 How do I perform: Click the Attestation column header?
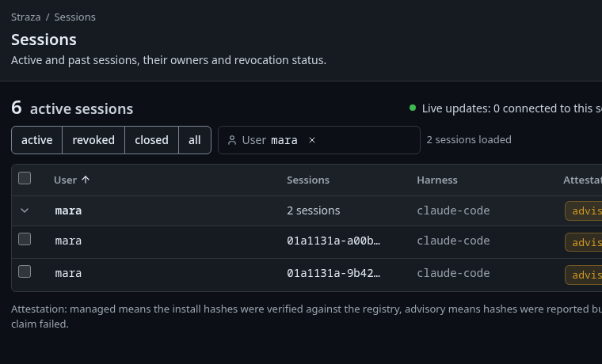pyautogui.click(x=582, y=180)
